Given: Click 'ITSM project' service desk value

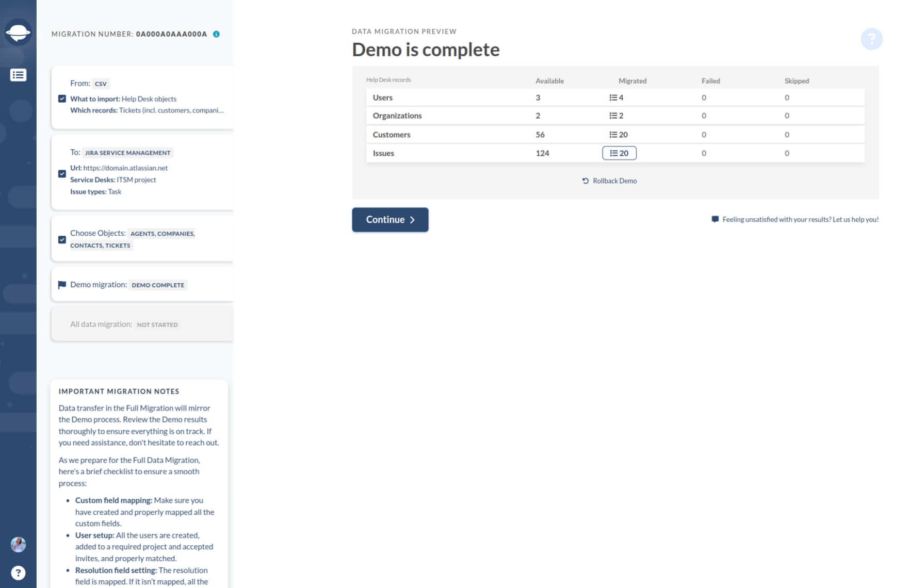Looking at the screenshot, I should (x=136, y=179).
